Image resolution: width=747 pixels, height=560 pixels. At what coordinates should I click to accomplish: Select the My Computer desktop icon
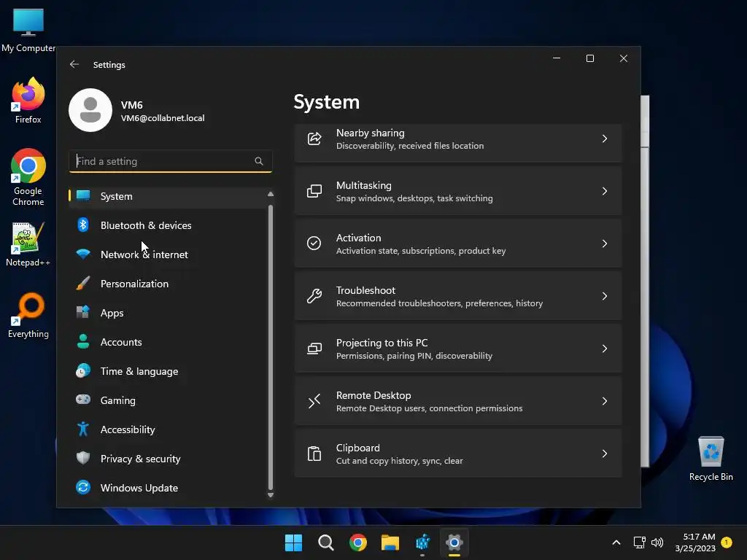click(x=28, y=30)
